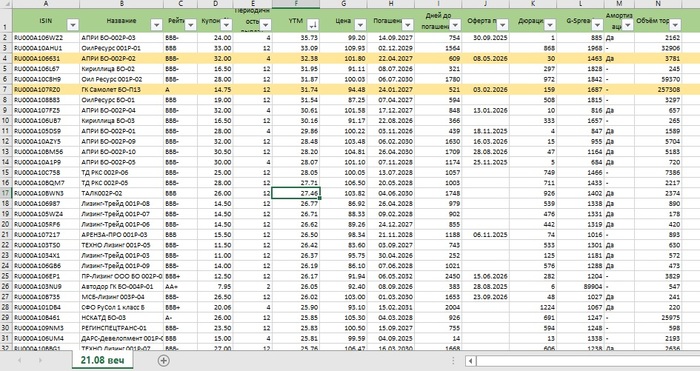The image size is (700, 371).
Task: Open the Оферта column filter dropdown
Action: pyautogui.click(x=503, y=25)
